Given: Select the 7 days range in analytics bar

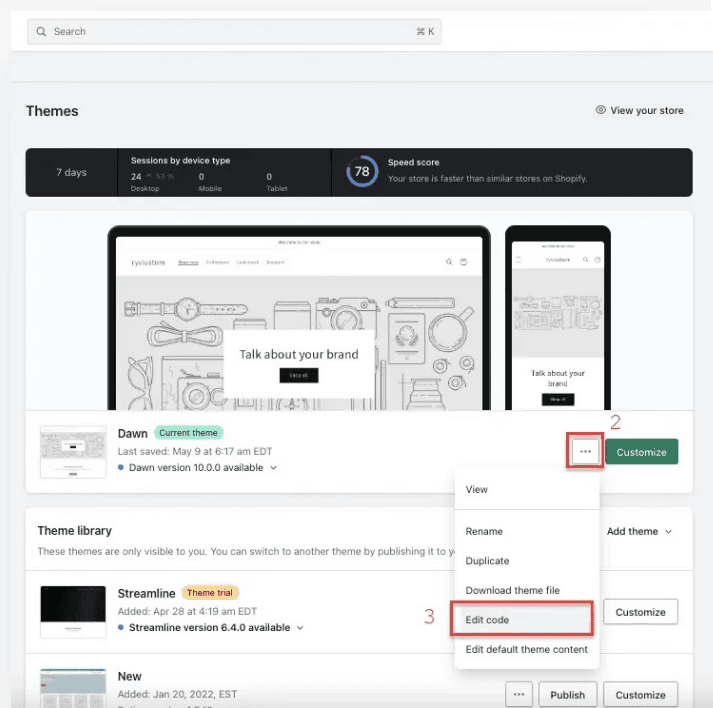Looking at the screenshot, I should click(x=71, y=172).
